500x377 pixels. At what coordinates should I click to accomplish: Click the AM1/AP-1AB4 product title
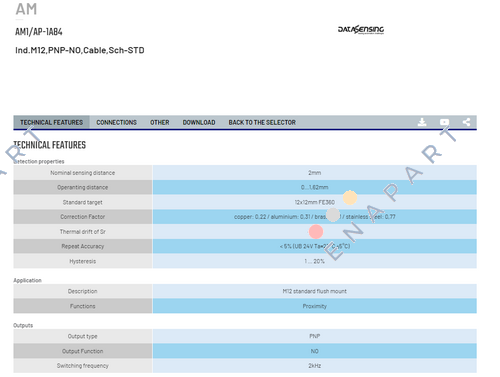(x=39, y=32)
